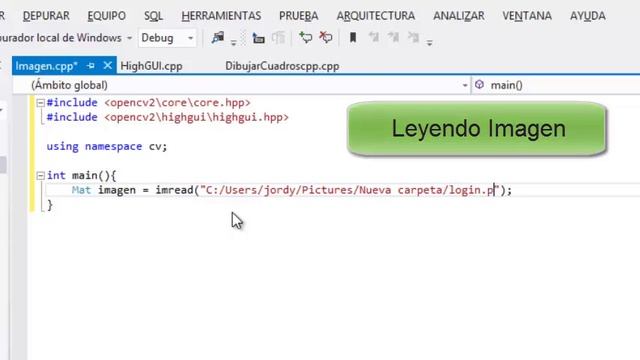Open the HERRAMIENTAS menu
This screenshot has height=360, width=640.
coord(221,16)
